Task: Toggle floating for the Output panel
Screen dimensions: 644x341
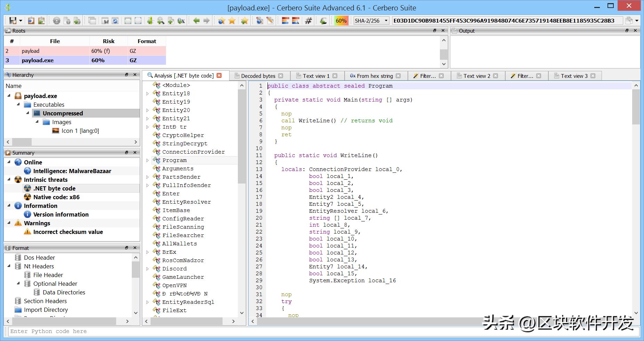Action: [627, 31]
